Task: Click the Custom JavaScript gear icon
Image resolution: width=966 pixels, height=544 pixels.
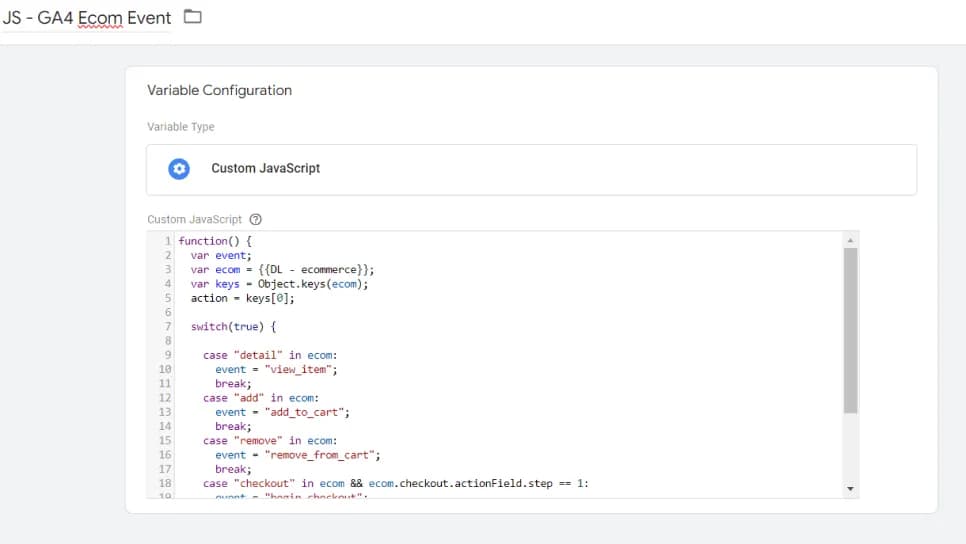Action: click(x=179, y=168)
